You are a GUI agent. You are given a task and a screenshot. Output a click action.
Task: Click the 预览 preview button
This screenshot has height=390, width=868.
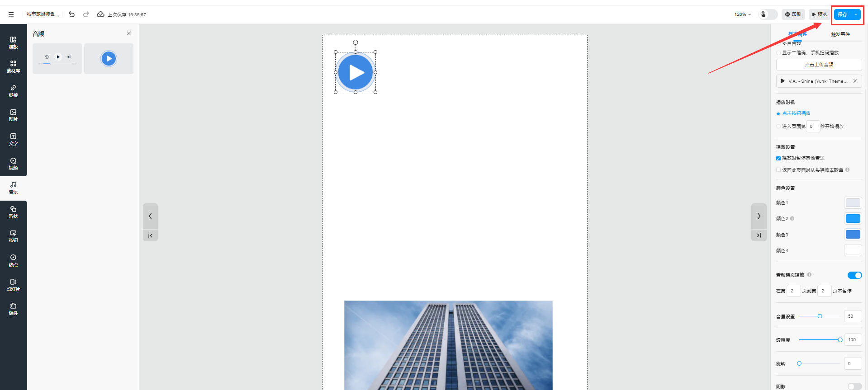coord(819,14)
